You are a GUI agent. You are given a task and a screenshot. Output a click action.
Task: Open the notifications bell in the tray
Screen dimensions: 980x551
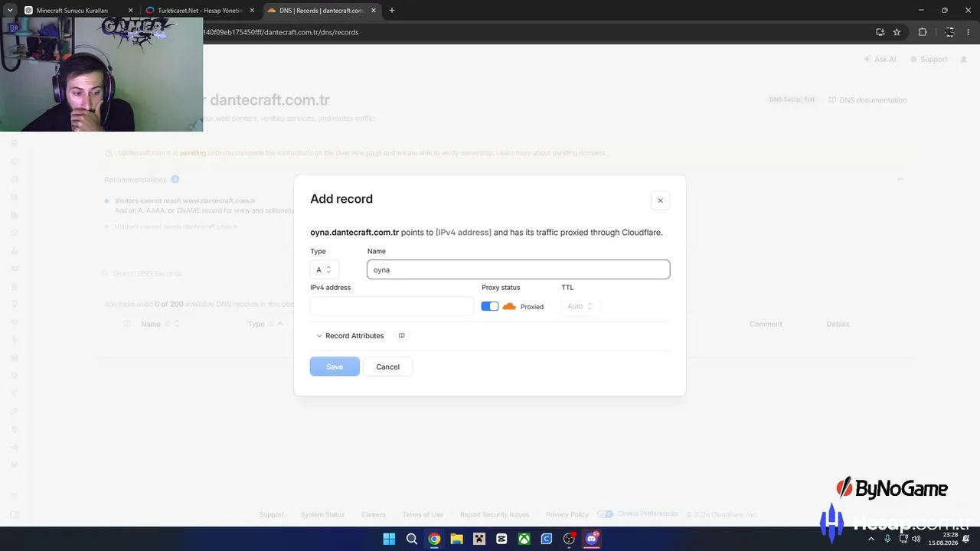[966, 539]
